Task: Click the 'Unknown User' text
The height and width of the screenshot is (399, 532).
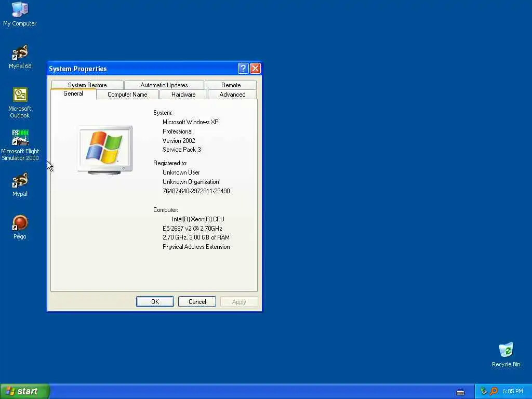Action: [x=181, y=172]
